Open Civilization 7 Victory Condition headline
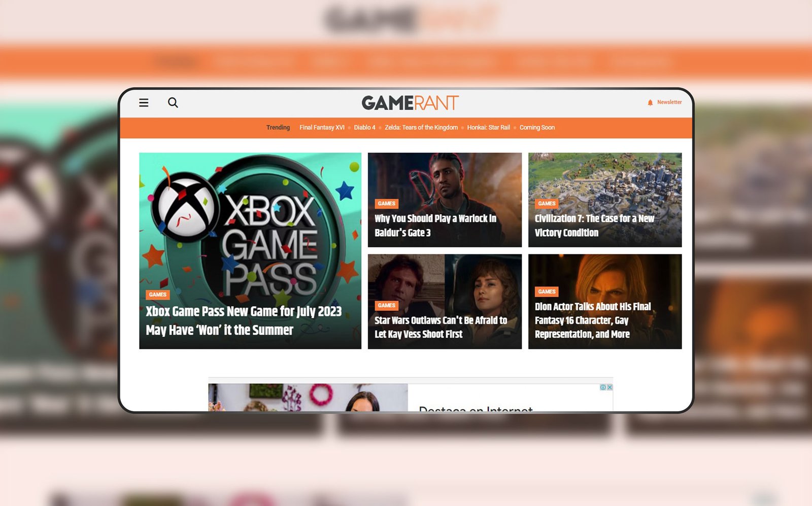This screenshot has width=812, height=506. tap(594, 226)
